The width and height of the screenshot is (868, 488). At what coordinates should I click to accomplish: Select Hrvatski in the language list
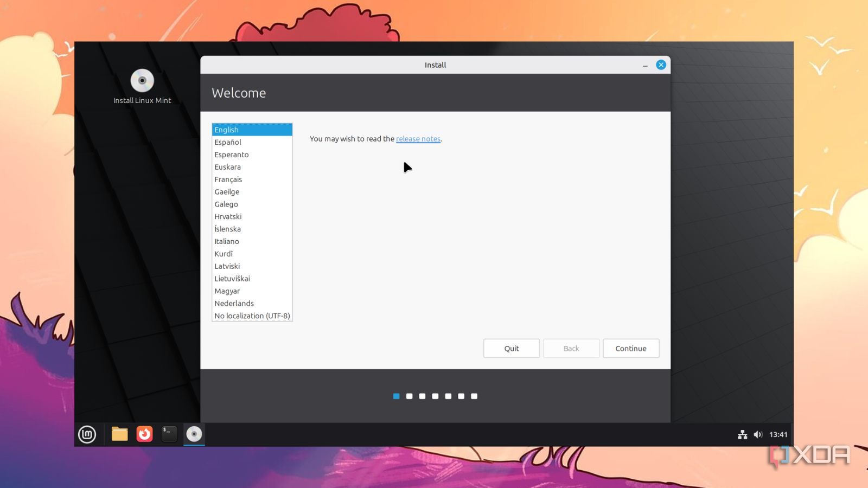pyautogui.click(x=252, y=216)
